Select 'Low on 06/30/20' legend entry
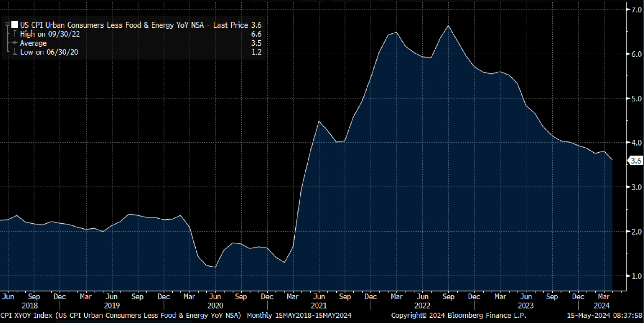This screenshot has height=323, width=644. point(49,52)
